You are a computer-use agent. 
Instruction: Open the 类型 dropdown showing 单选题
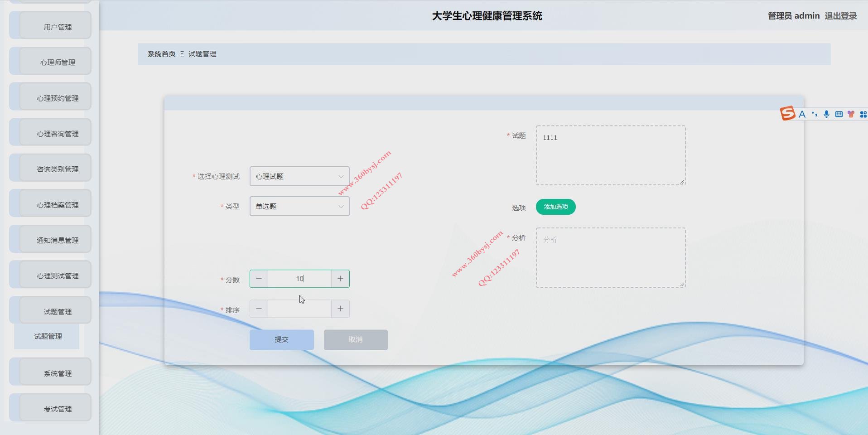[x=299, y=206]
